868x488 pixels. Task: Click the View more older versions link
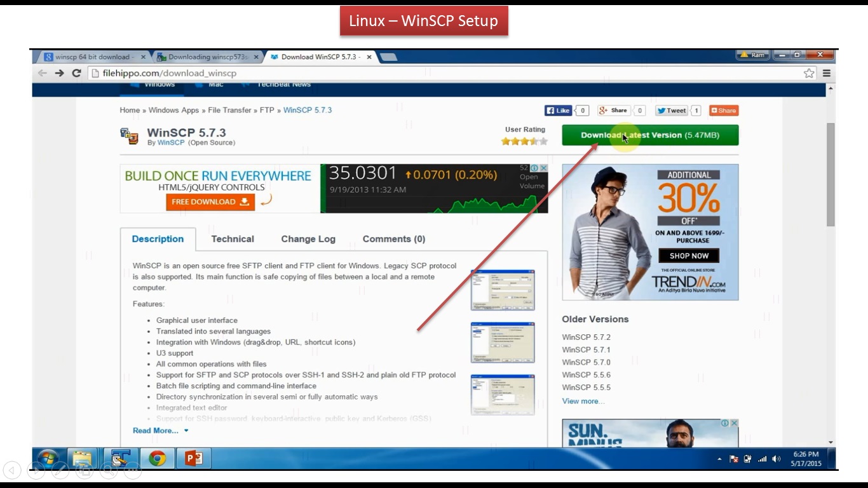(583, 402)
